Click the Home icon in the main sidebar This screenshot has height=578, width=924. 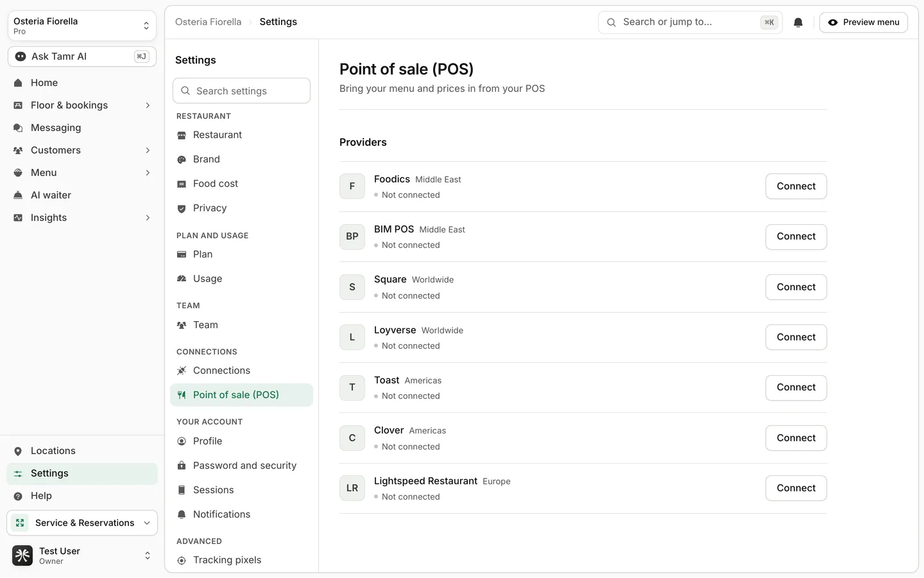coord(18,83)
